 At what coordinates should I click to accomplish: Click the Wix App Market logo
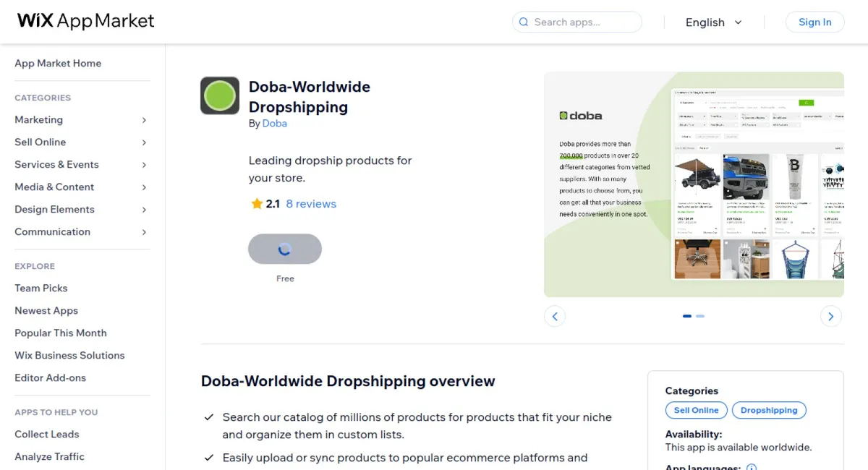(x=86, y=21)
